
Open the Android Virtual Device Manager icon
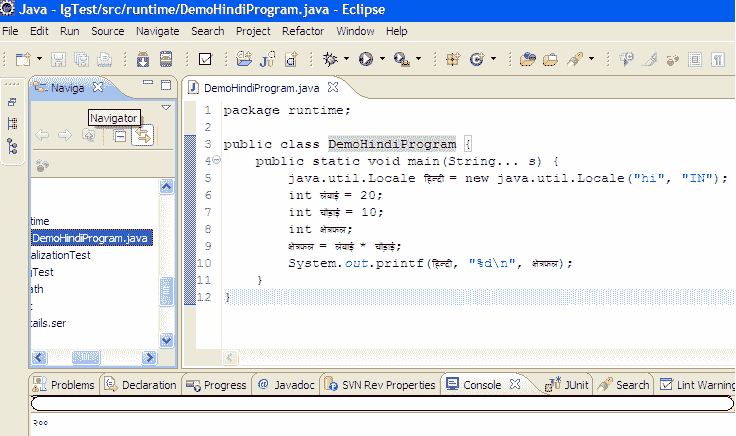(166, 59)
